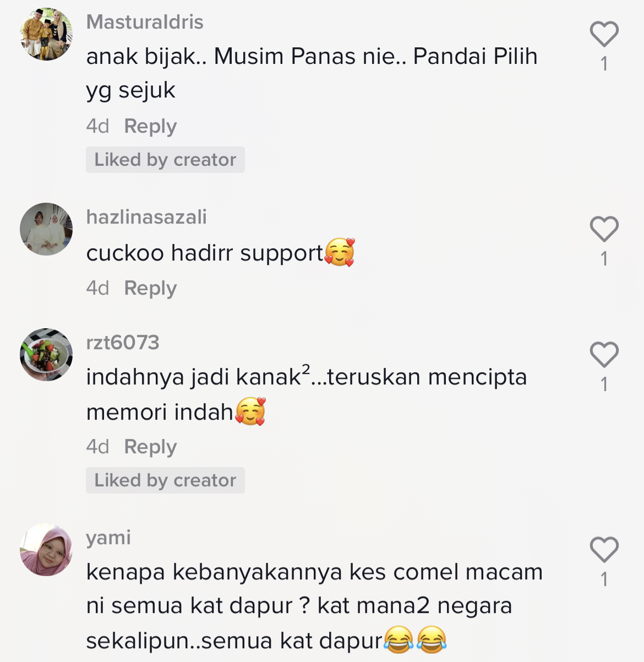Image resolution: width=644 pixels, height=662 pixels.
Task: Go to rzt6073's username link
Action: [123, 343]
